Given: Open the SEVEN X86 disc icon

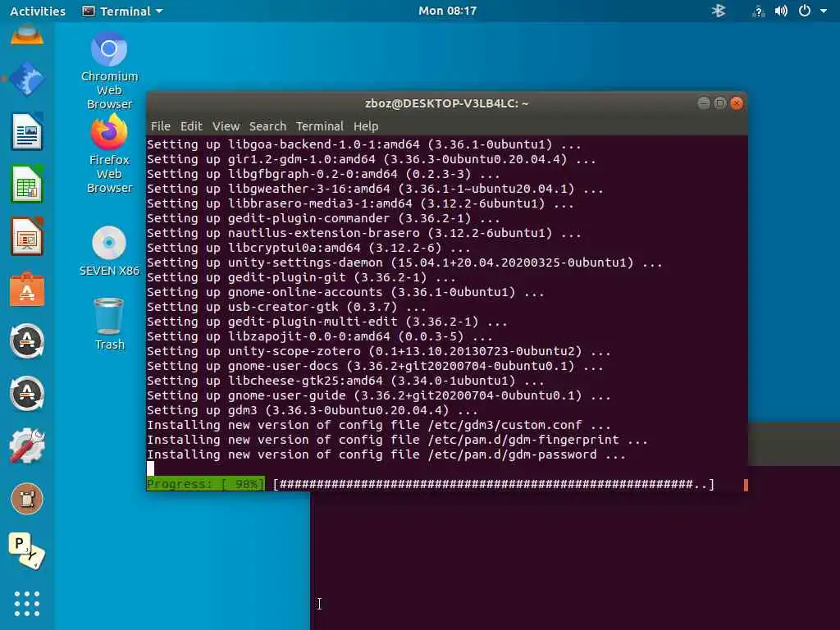Looking at the screenshot, I should point(109,251).
